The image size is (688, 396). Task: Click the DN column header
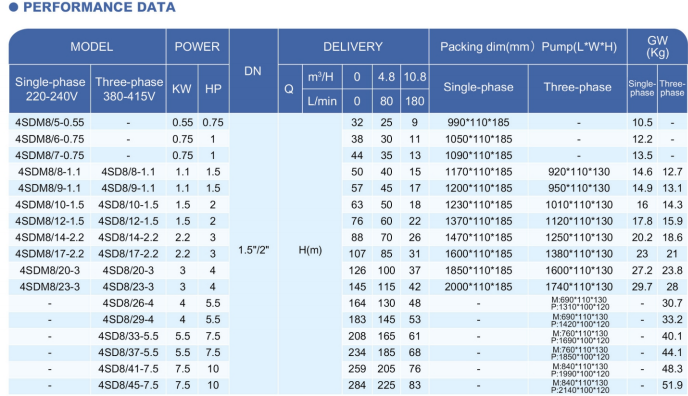tap(253, 71)
